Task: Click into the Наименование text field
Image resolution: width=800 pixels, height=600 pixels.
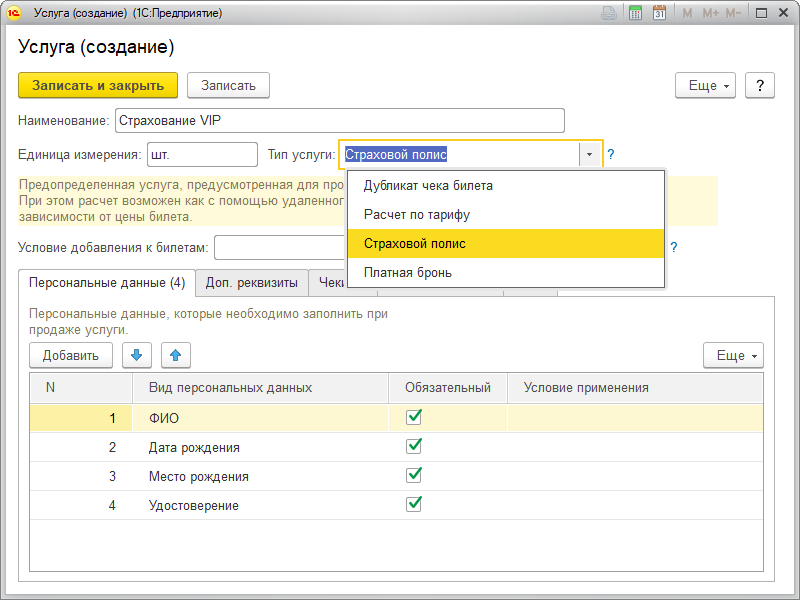Action: (x=340, y=121)
